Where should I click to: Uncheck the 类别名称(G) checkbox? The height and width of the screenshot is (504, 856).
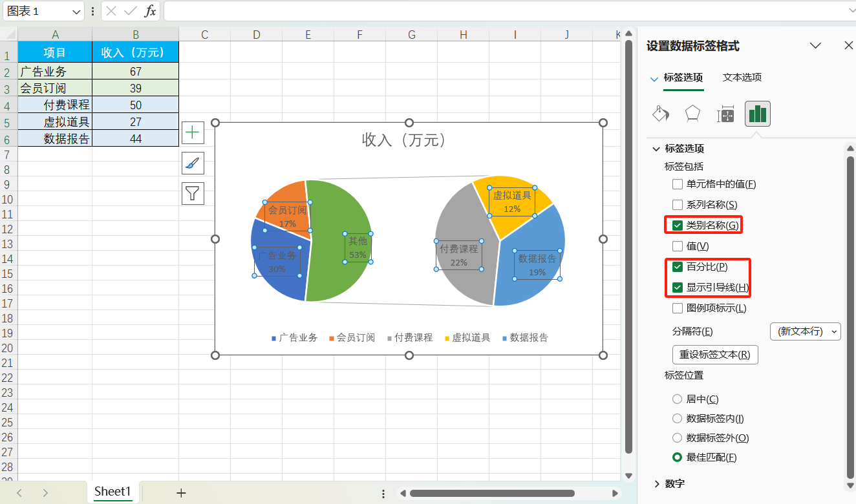[678, 225]
